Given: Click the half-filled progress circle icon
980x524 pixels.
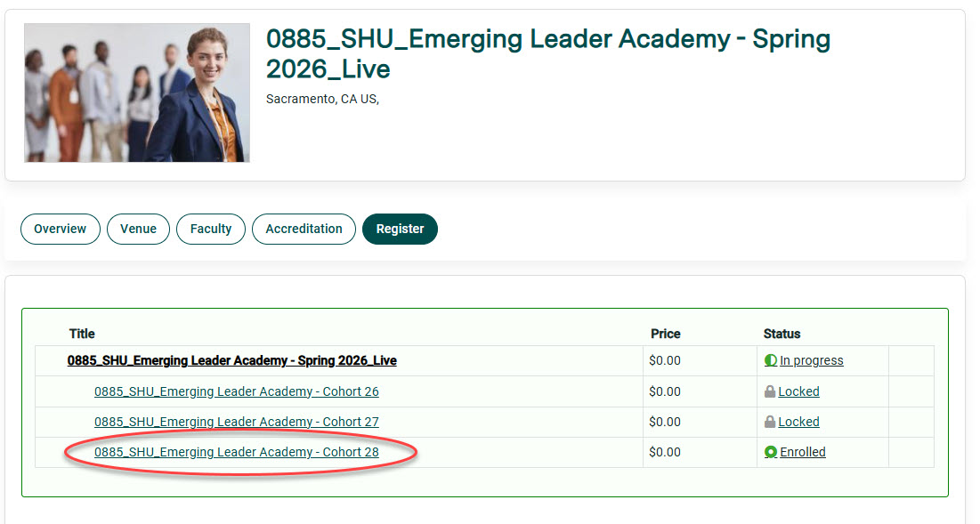Looking at the screenshot, I should (x=771, y=360).
